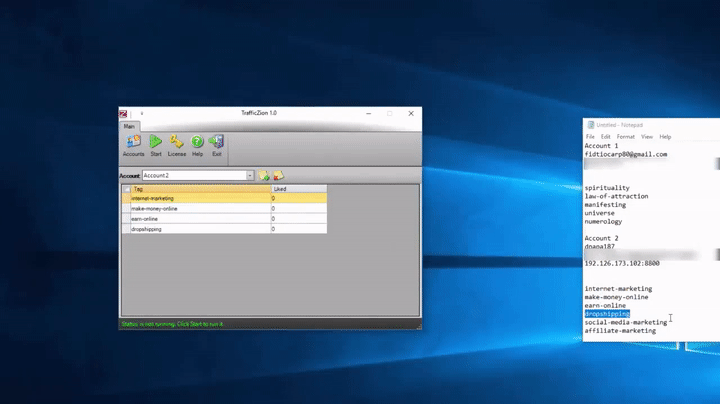Click the select-all corner cell of tag grid
Viewport: 720px width, 404px height.
click(x=126, y=189)
